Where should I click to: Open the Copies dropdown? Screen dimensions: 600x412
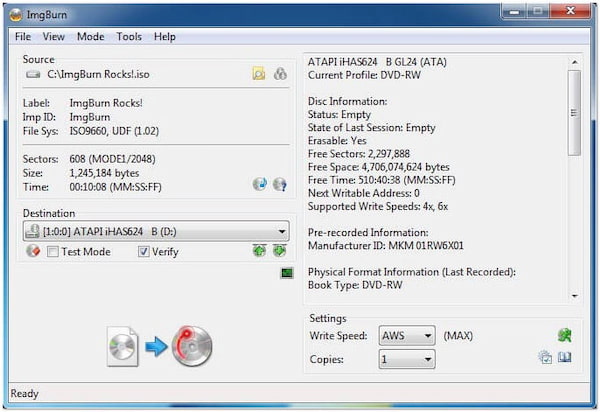point(427,359)
